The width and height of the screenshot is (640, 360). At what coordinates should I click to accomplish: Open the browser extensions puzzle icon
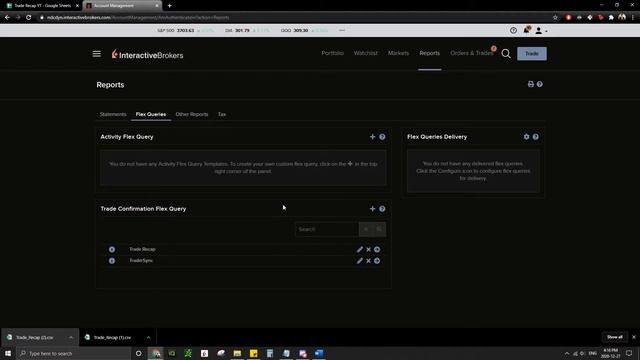coord(611,18)
